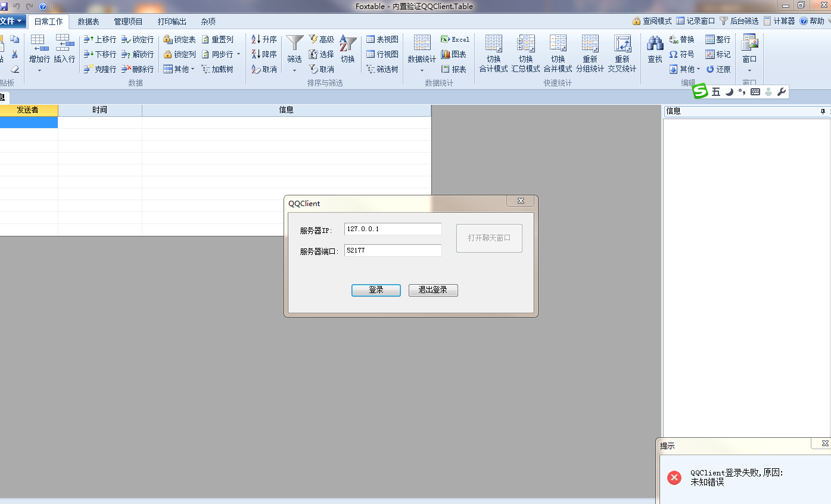Viewport: 831px width, 504px height.
Task: Switch to the 日常工作 ribbon tab
Action: 48,21
